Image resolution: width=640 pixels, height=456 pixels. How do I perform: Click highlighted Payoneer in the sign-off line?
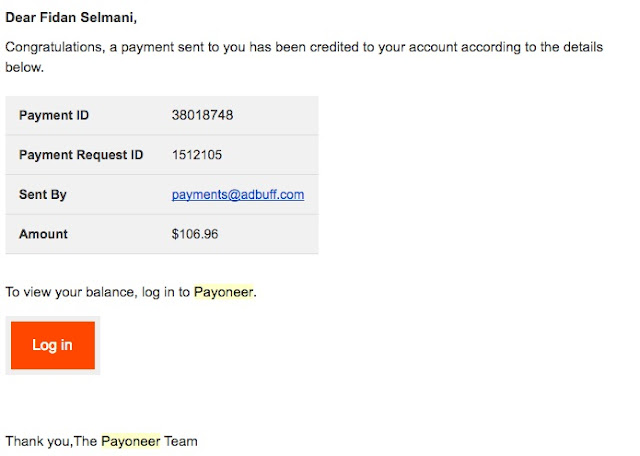click(x=130, y=441)
